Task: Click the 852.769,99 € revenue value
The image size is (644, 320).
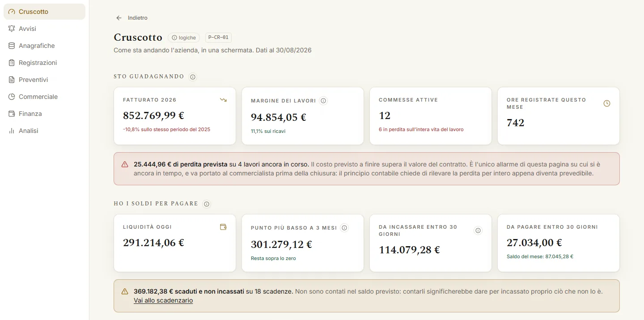Action: pyautogui.click(x=153, y=115)
